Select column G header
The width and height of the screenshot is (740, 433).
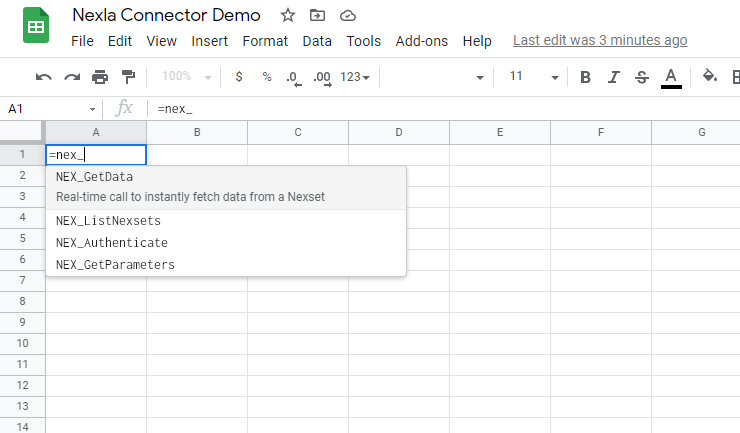[x=696, y=133]
